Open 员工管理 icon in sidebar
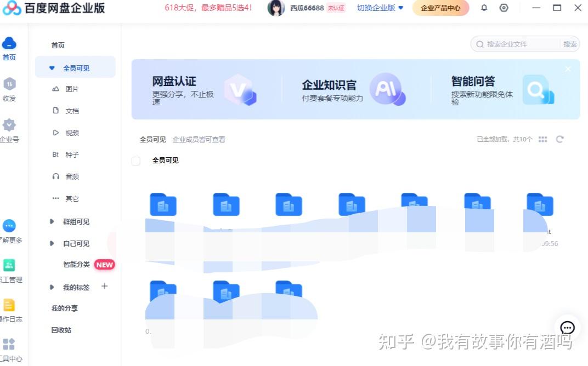 tap(9, 265)
